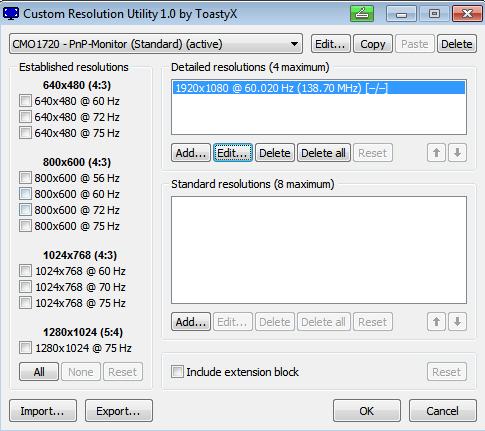Open the Import... dialog

coord(43,411)
